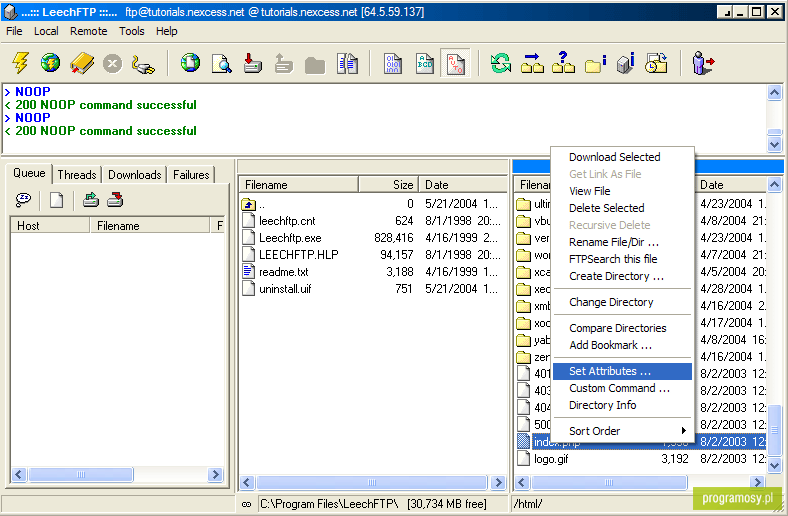
Task: Open the Tools menu
Action: click(132, 31)
